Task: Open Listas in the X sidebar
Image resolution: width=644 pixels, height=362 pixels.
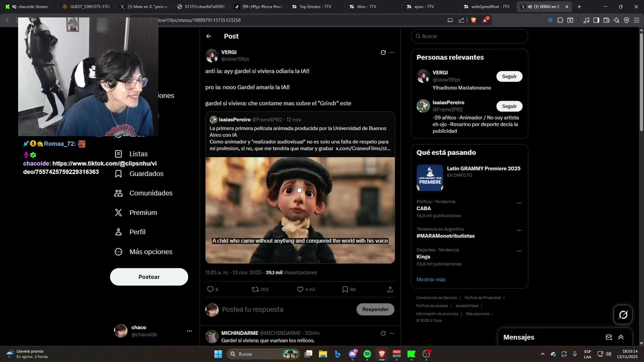Action: [132, 154]
